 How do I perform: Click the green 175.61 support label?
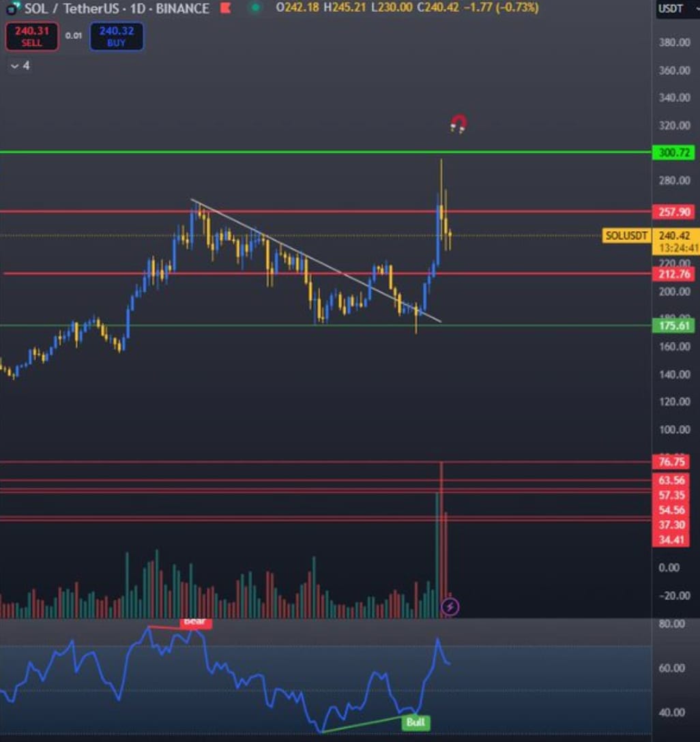pyautogui.click(x=673, y=326)
